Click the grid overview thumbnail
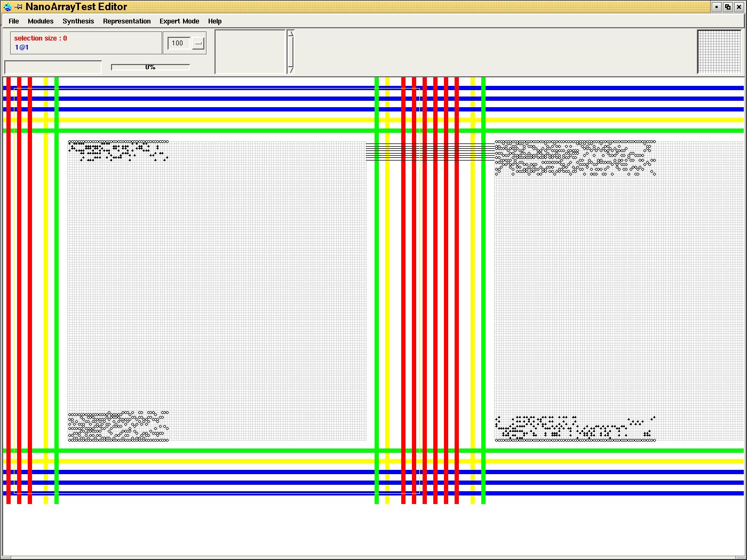The height and width of the screenshot is (560, 747). tap(719, 52)
